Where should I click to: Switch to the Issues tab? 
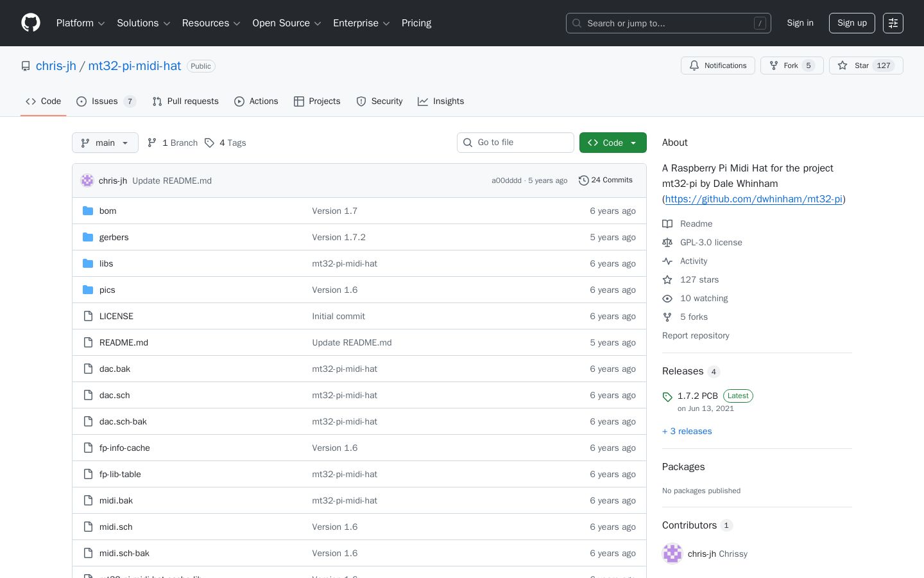(106, 101)
